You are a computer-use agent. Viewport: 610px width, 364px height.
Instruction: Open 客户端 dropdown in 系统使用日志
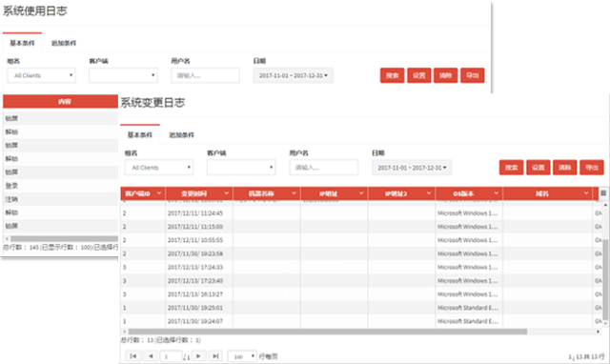click(123, 75)
